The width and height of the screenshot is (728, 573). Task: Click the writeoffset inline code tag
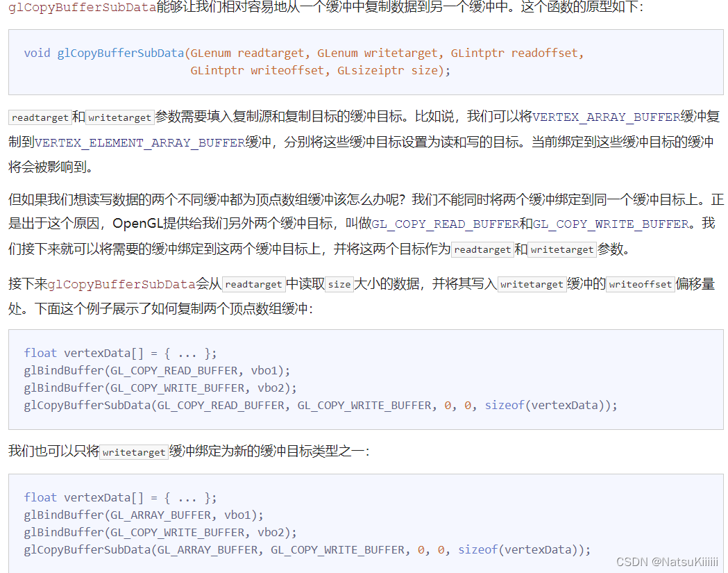point(640,283)
